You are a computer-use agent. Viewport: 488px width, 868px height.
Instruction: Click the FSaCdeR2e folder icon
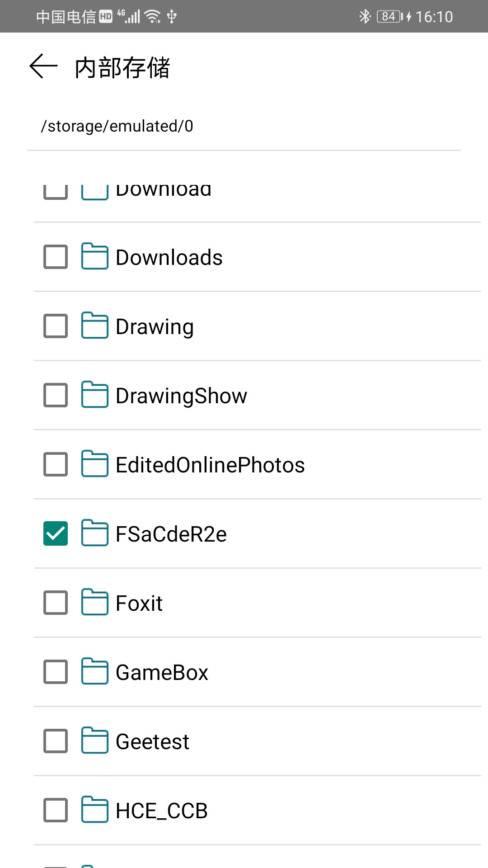pyautogui.click(x=94, y=533)
